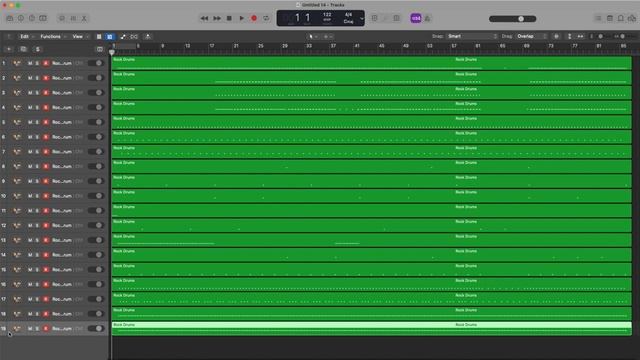Show the Toolbar via control bar icon

click(43, 18)
